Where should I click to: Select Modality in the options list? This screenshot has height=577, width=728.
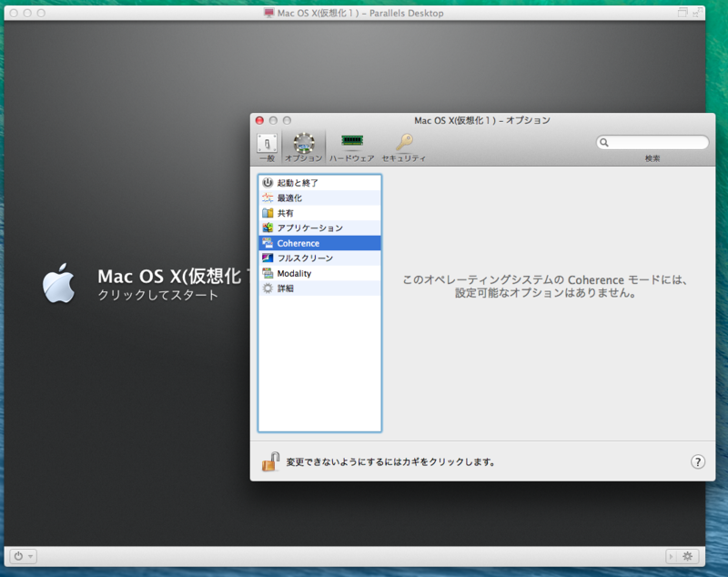tap(319, 273)
